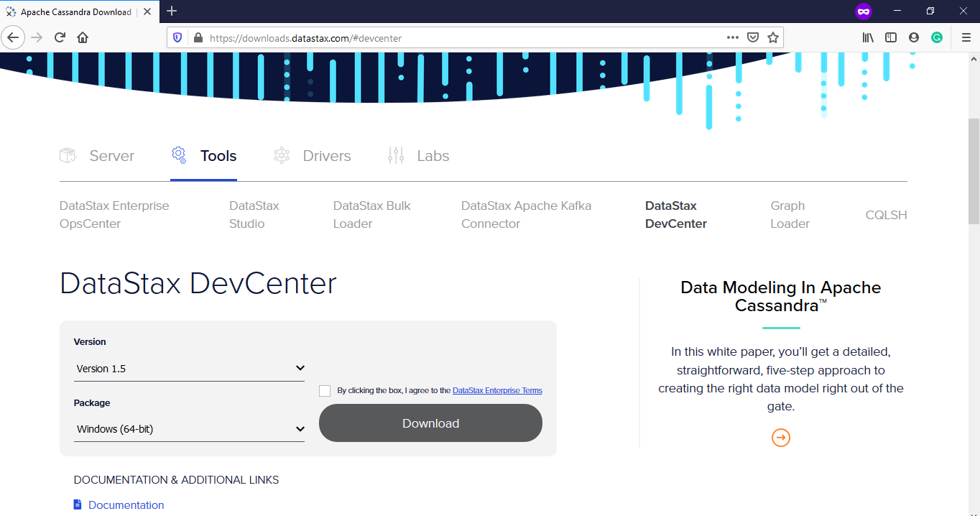Screen dimensions: 980x516
Task: Open Firefox library icon
Action: coord(868,37)
